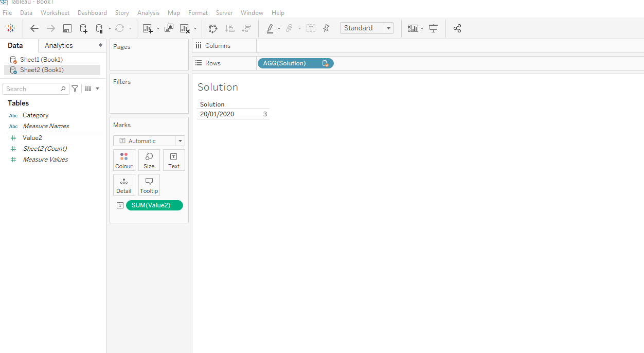Expand Show/Hide Cards dropdown arrow
Viewport: 644px width, 353px height.
coord(422,28)
